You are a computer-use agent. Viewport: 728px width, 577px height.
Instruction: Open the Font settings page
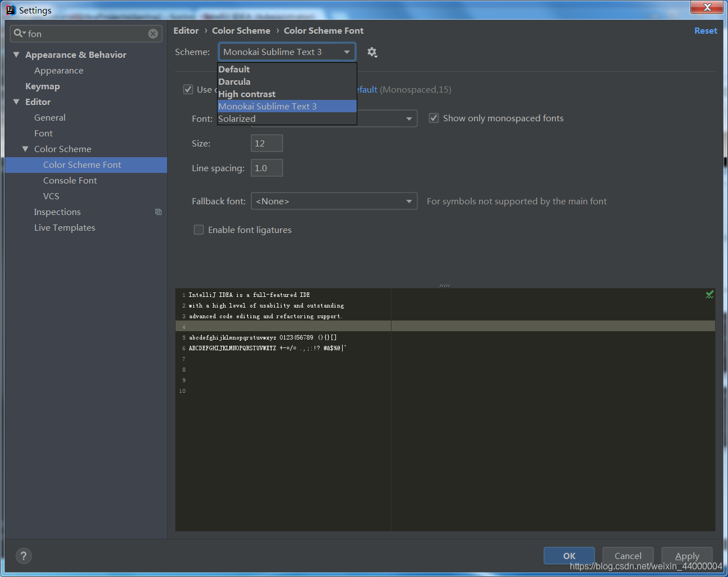[43, 133]
